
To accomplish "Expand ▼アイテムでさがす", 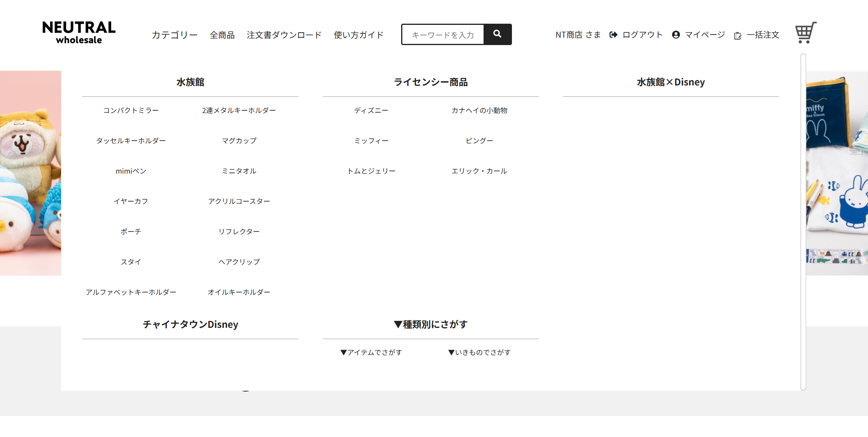I will click(x=371, y=352).
